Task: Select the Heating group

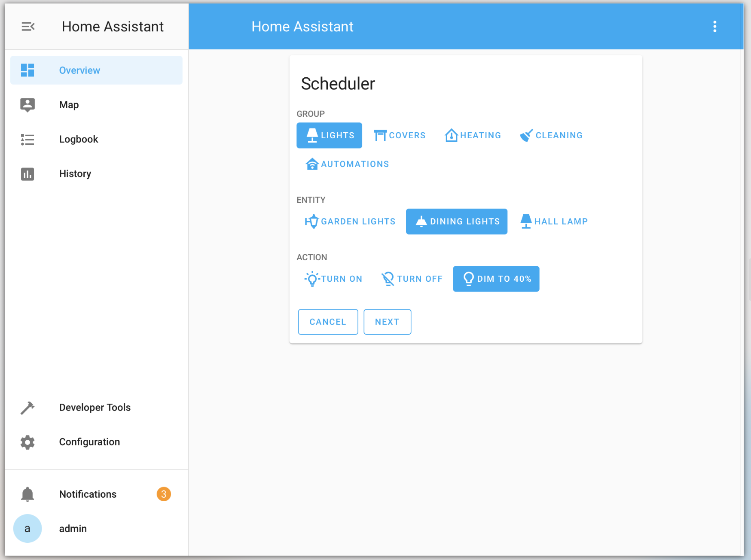Action: point(473,135)
